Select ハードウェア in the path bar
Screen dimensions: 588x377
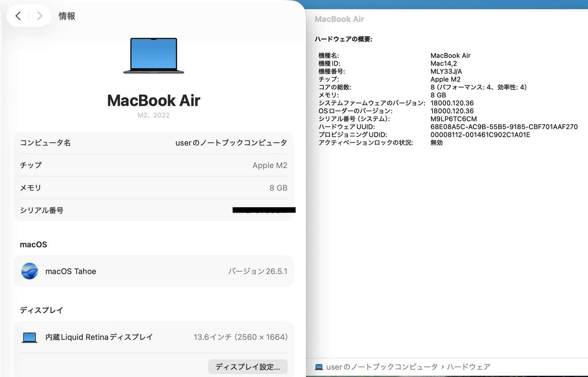coord(468,367)
